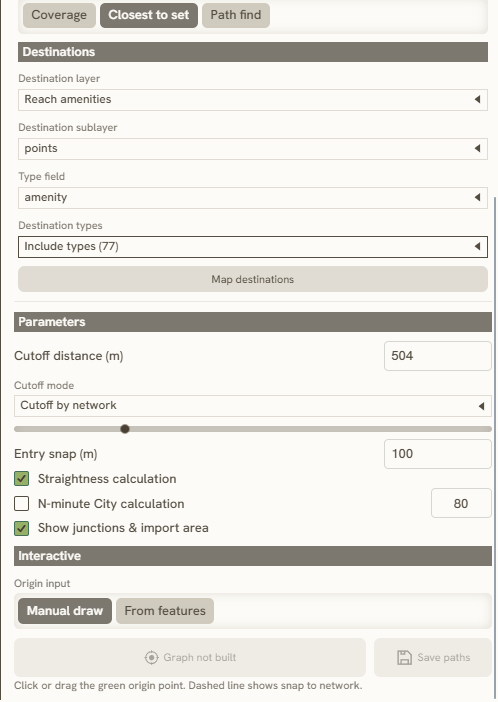
Task: Uncheck Show junctions & import area
Action: coord(21,528)
